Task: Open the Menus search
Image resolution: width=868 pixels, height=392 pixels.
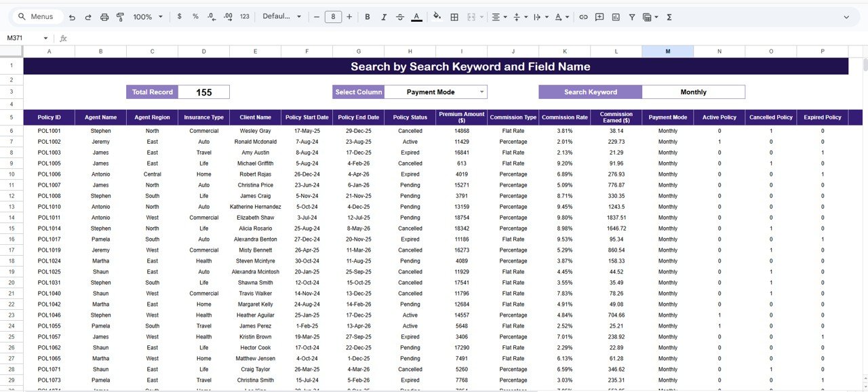Action: 35,16
